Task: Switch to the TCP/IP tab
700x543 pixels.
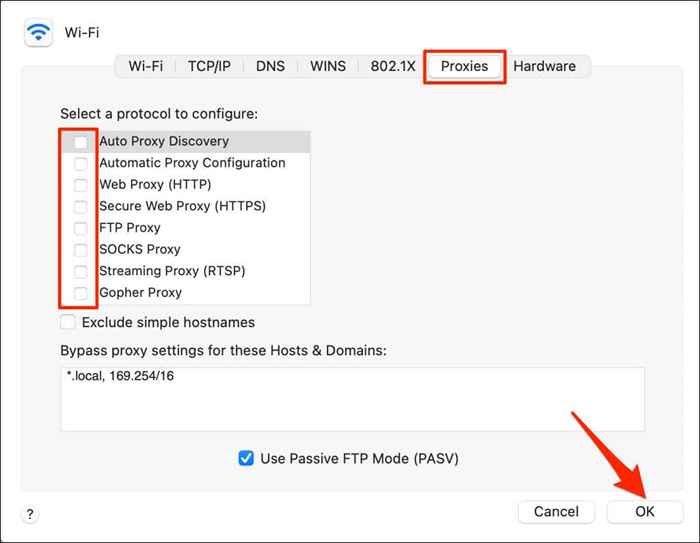Action: (209, 66)
